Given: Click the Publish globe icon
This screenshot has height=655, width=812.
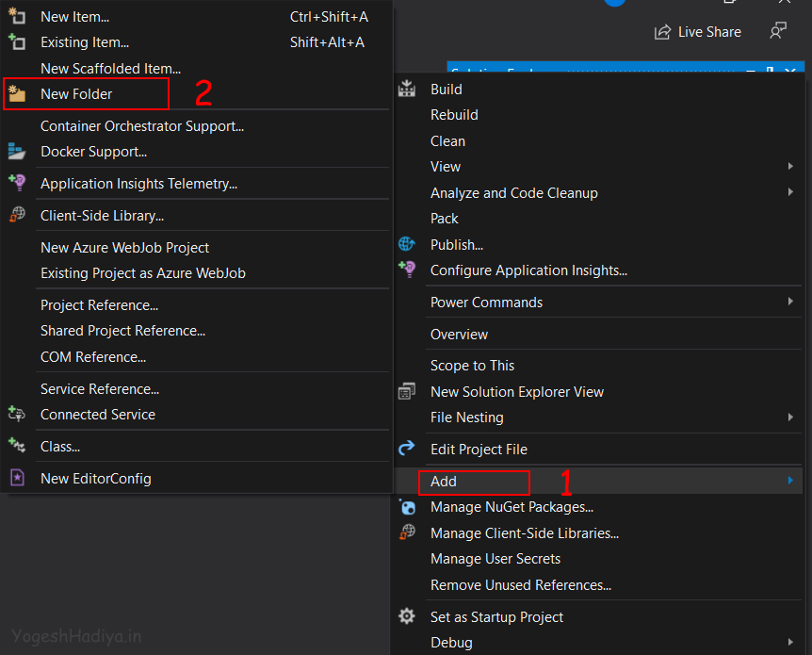Looking at the screenshot, I should (x=407, y=244).
